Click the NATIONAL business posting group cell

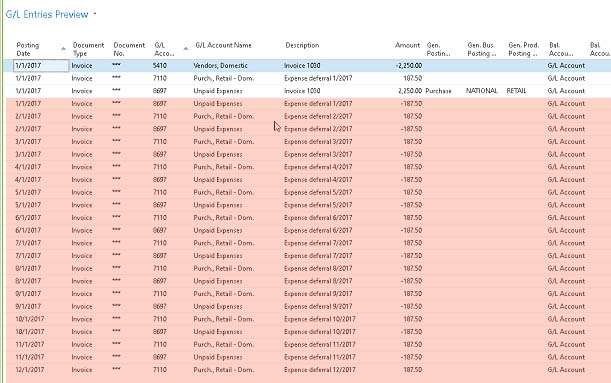482,91
